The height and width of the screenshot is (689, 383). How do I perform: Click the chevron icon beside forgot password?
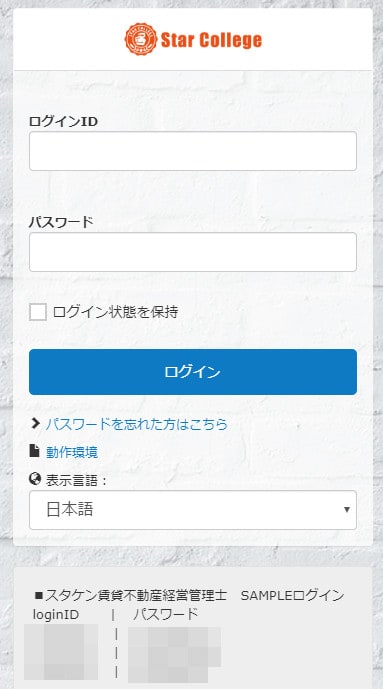pos(36,424)
